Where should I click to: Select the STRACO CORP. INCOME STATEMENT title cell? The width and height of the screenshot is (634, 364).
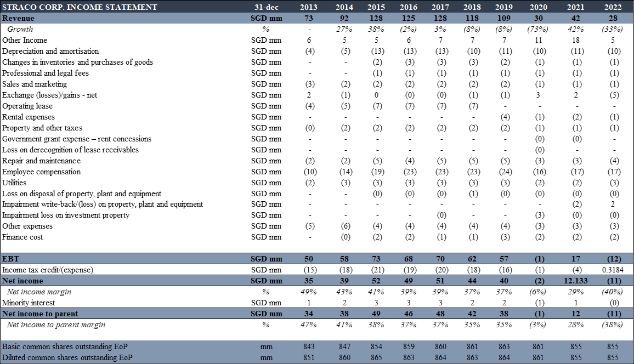coord(80,7)
